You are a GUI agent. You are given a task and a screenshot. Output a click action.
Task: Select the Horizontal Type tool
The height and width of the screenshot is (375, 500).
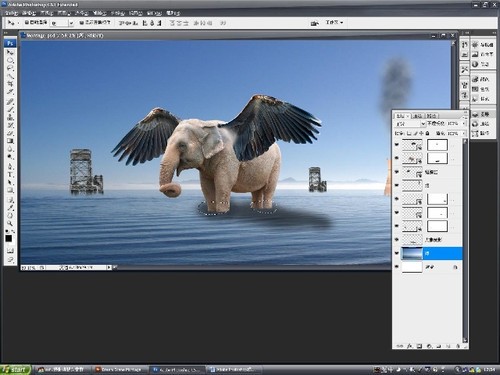click(10, 174)
